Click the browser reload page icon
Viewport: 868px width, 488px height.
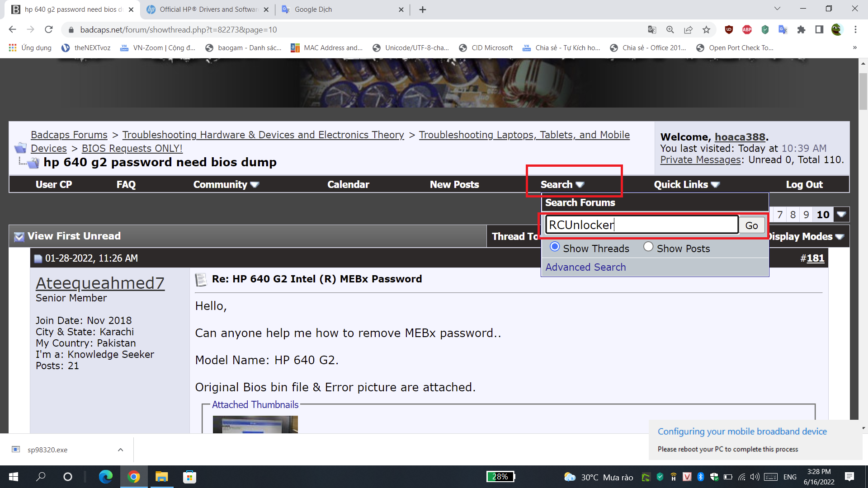tap(49, 30)
